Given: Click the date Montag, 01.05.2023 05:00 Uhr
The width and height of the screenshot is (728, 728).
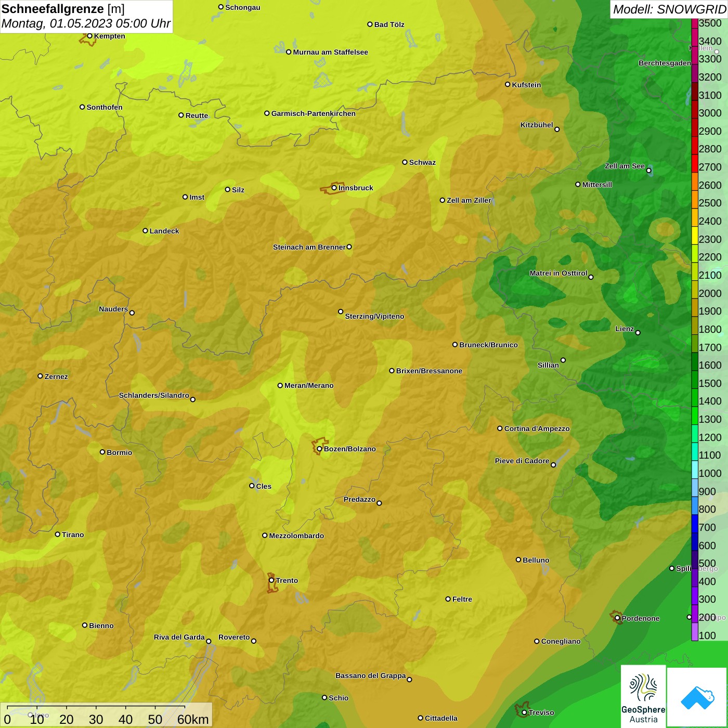Looking at the screenshot, I should [x=86, y=23].
